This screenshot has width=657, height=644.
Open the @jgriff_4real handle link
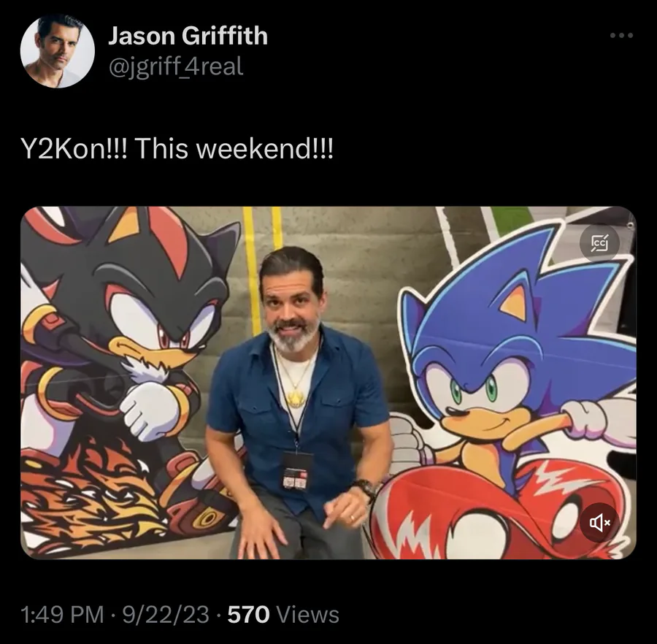point(175,67)
